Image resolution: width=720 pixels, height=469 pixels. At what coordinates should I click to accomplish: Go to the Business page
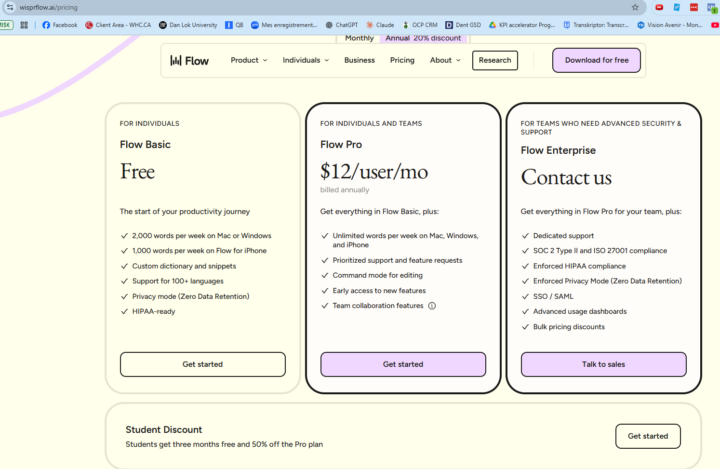pyautogui.click(x=359, y=60)
